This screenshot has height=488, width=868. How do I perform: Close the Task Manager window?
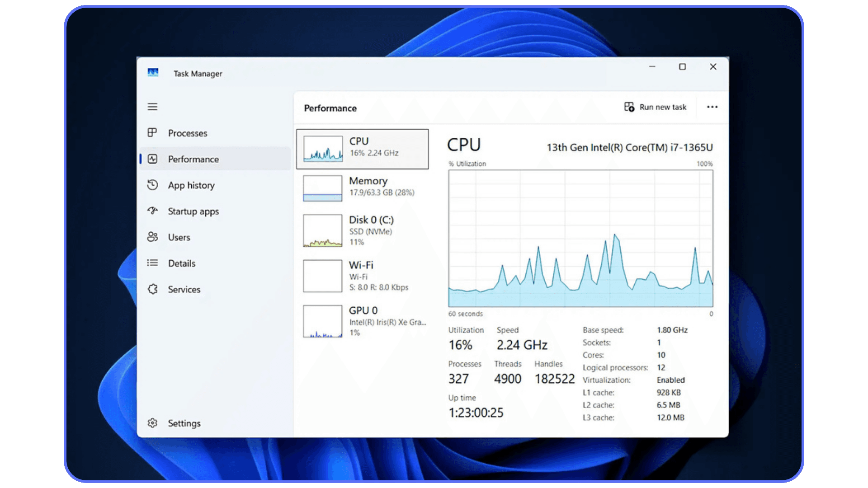point(713,67)
